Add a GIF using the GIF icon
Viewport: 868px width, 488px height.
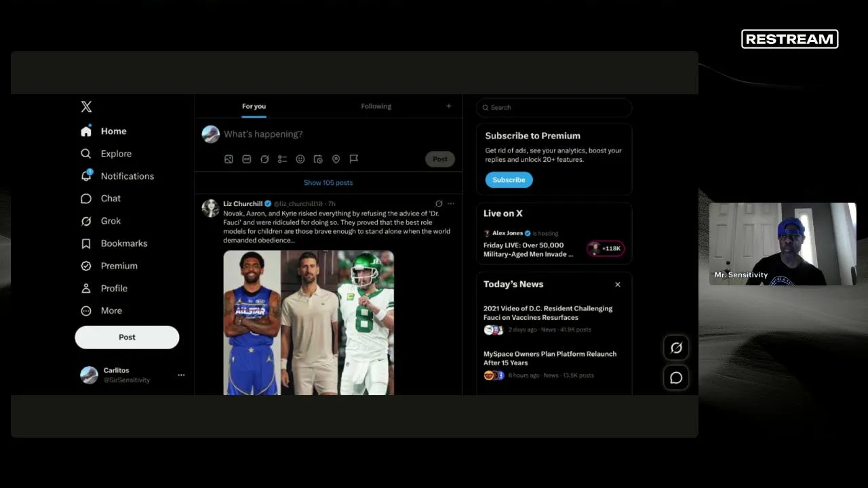[247, 159]
